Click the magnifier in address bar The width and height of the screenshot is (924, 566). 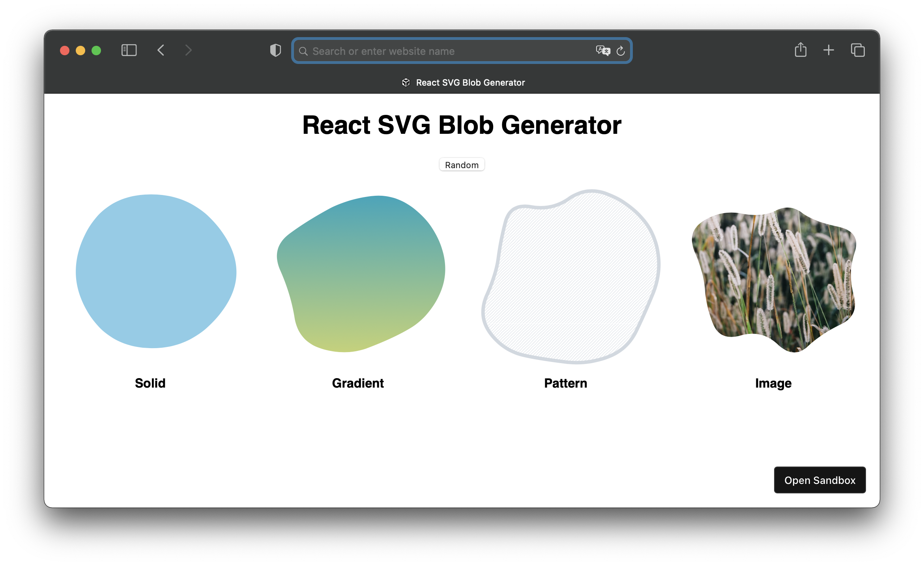tap(303, 51)
